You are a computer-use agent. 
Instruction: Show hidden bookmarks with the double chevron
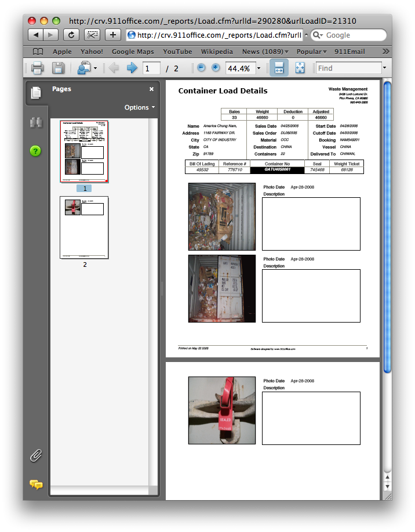385,51
